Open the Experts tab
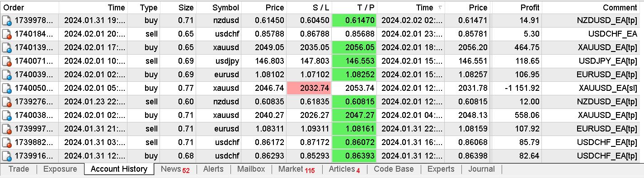The image size is (644, 178). click(x=441, y=169)
